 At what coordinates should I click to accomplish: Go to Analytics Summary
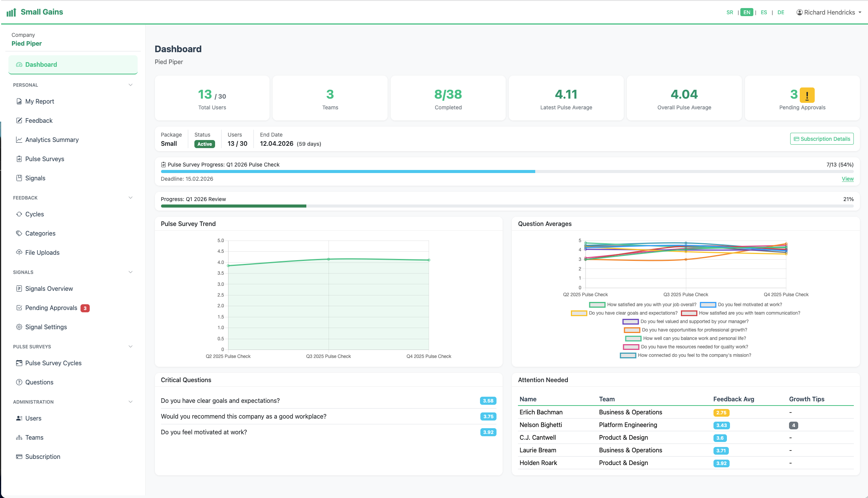[x=73, y=140]
